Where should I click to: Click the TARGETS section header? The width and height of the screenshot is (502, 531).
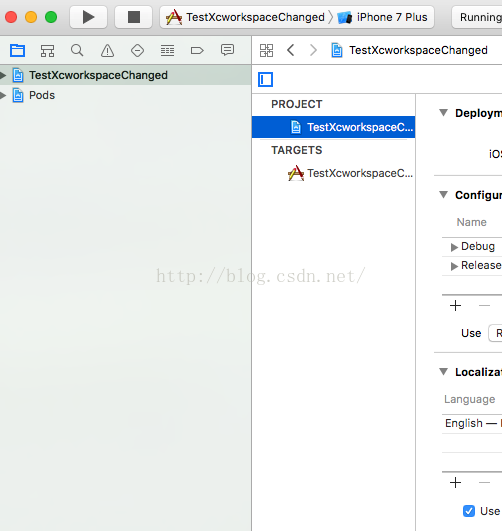click(x=297, y=150)
